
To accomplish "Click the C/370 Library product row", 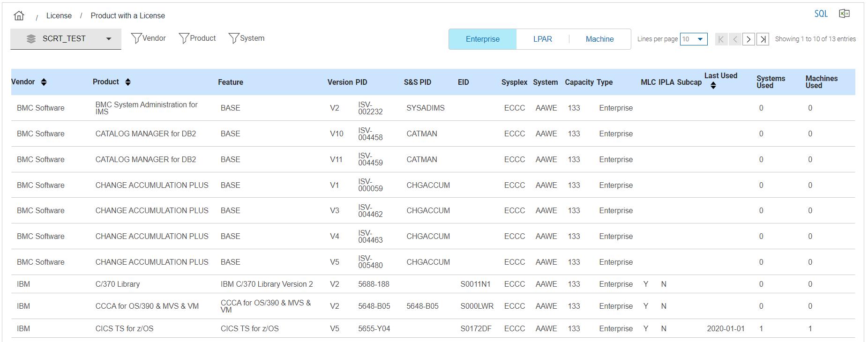I will (117, 284).
